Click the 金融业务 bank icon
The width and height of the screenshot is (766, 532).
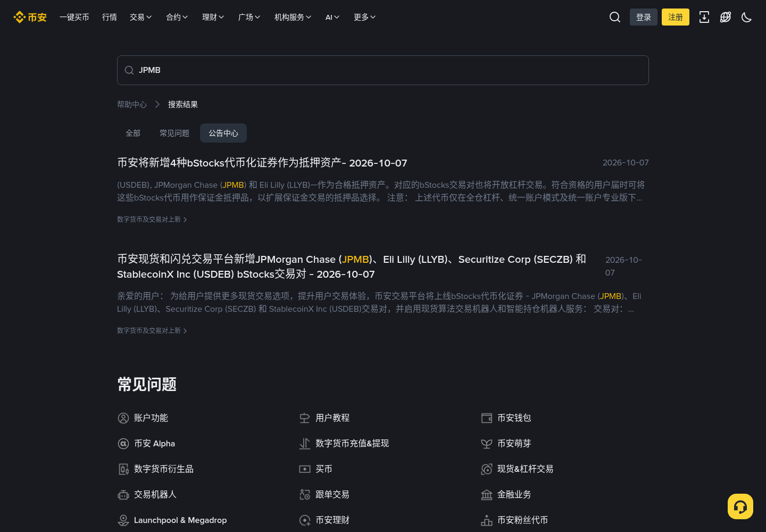tap(487, 495)
